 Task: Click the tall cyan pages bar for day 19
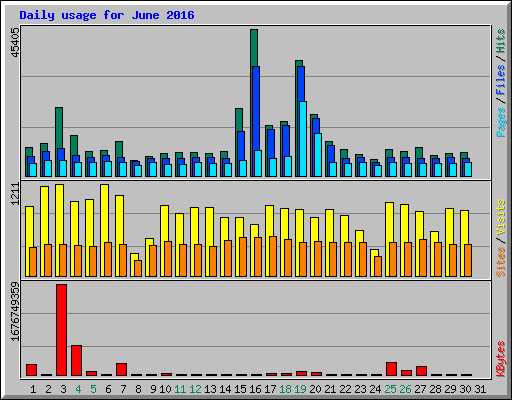(x=303, y=139)
